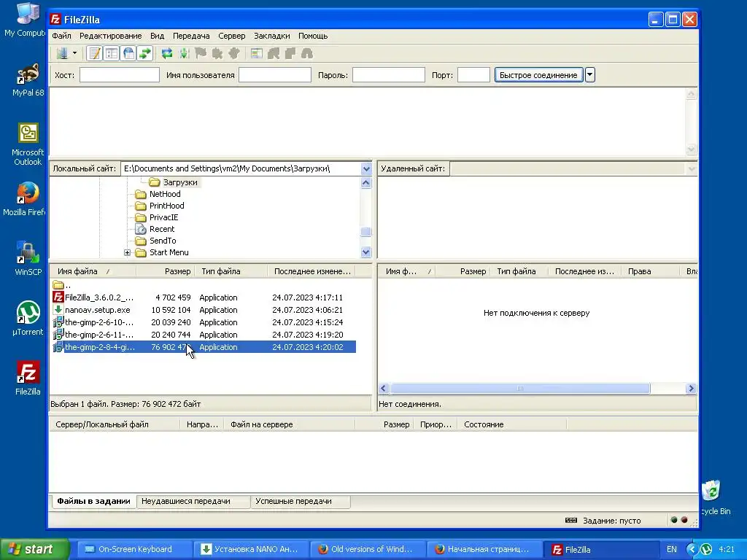Open the Помощь menu
This screenshot has height=560, width=747.
[x=313, y=36]
